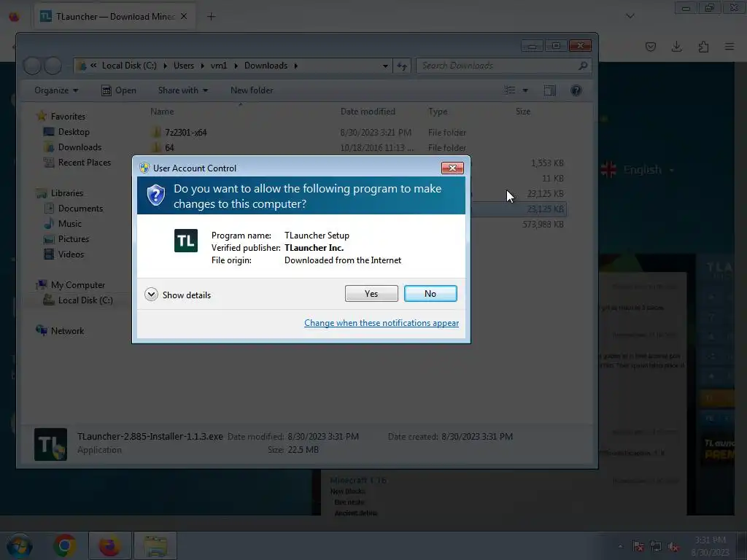Sort by Name column header
747x560 pixels.
[x=162, y=112]
